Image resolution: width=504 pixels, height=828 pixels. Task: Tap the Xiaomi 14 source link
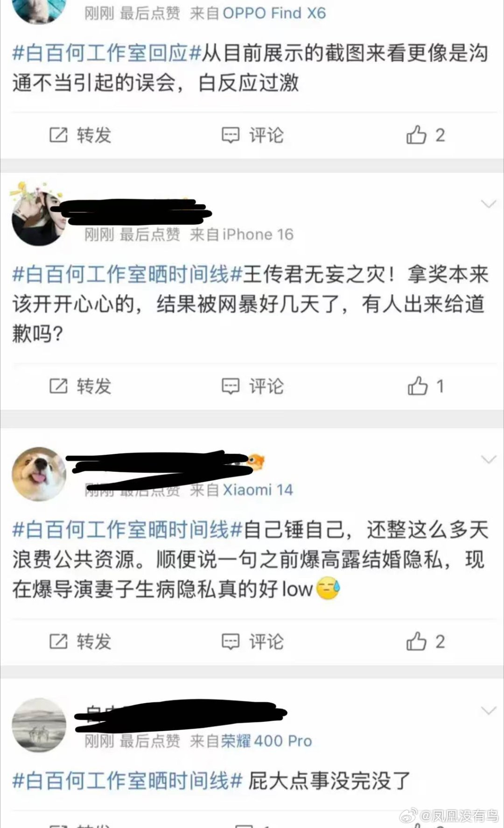coord(258,490)
